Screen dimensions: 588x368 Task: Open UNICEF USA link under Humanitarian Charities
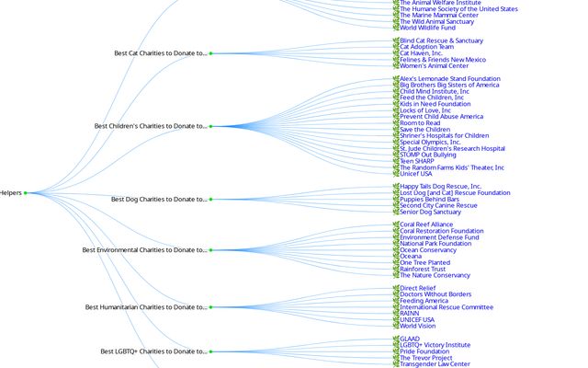pyautogui.click(x=417, y=320)
